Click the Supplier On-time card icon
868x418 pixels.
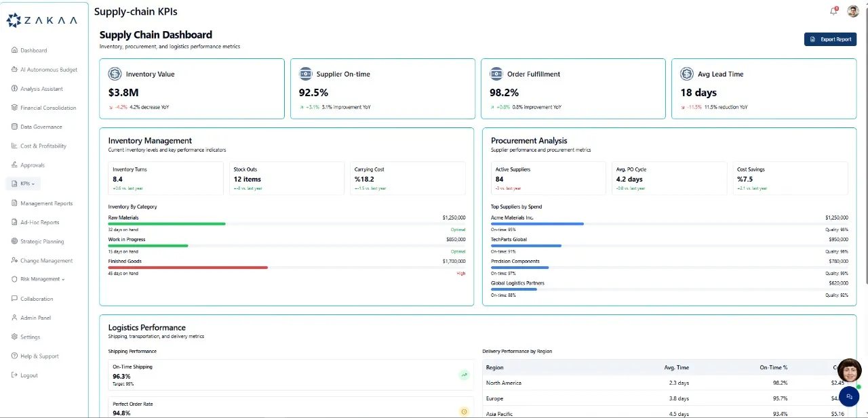pos(306,74)
